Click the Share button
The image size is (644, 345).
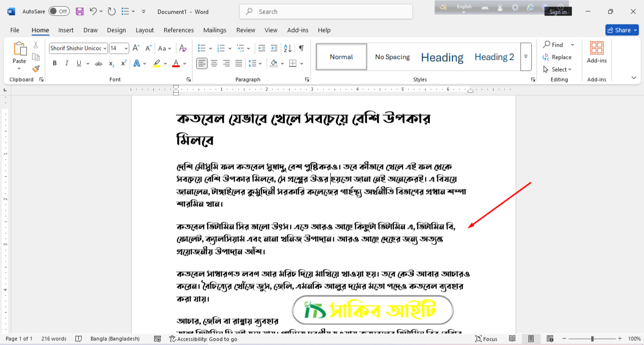pos(621,30)
